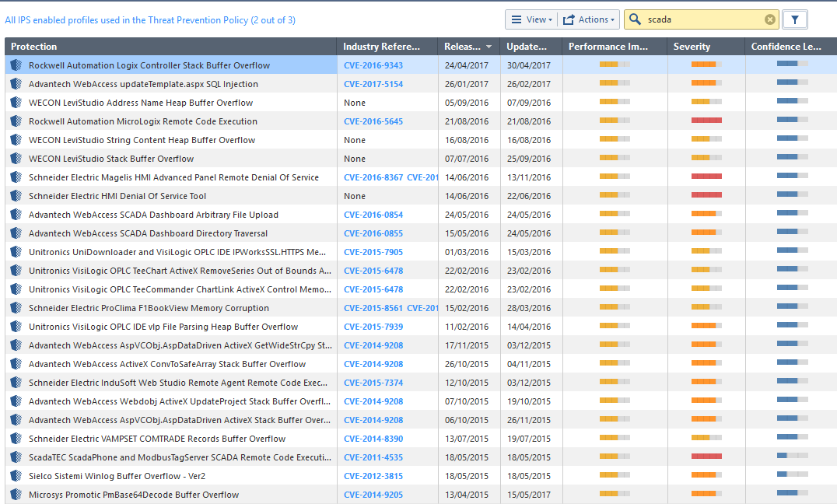Click shield icon for Schneider Electric InduSoft Web Studio
Image resolution: width=837 pixels, height=504 pixels.
pos(16,383)
